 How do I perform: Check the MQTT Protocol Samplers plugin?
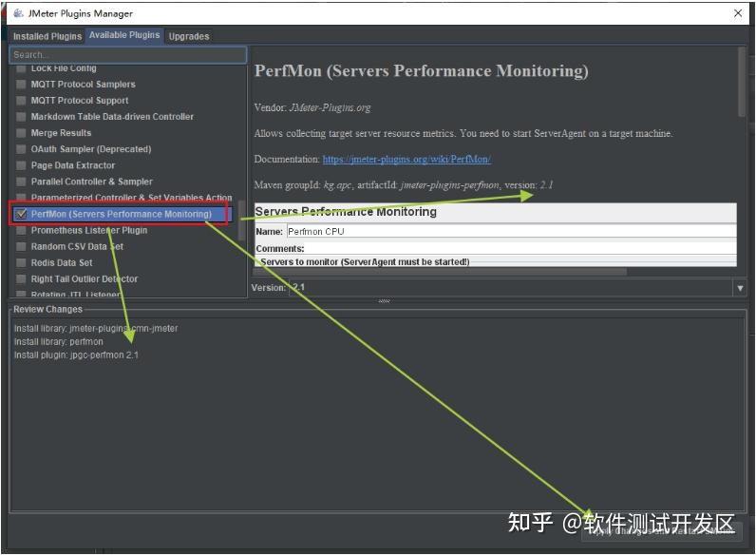pyautogui.click(x=21, y=85)
